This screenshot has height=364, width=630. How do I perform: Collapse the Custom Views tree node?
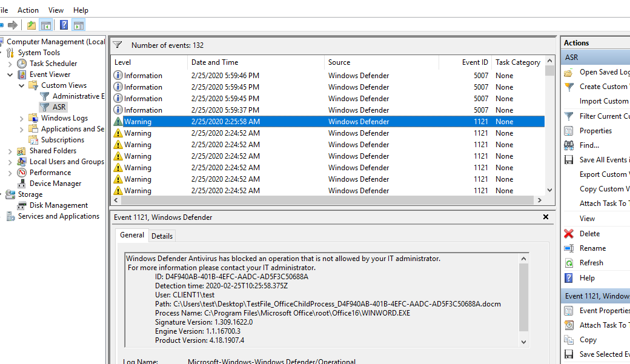click(x=22, y=85)
